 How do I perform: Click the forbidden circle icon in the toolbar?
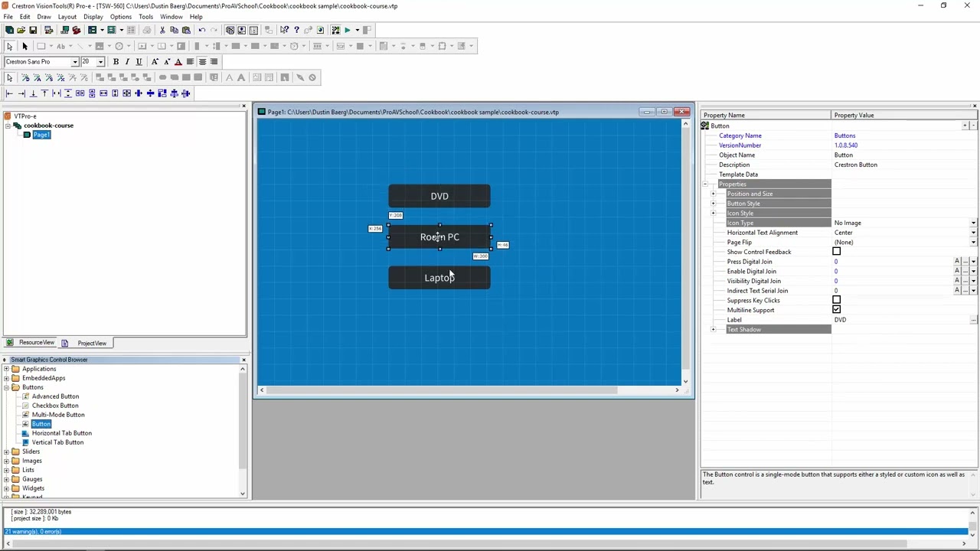[x=312, y=77]
